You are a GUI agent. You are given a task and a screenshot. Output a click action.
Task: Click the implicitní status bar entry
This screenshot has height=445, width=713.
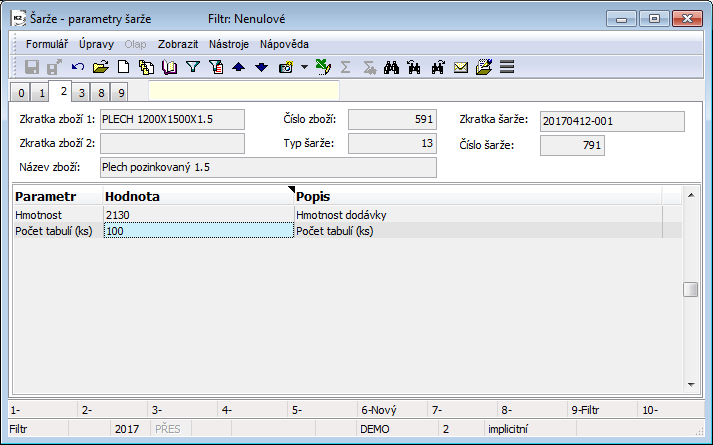[530, 429]
